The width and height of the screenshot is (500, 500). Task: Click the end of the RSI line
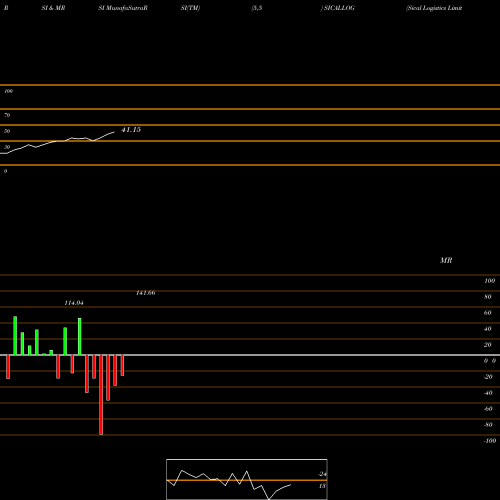coord(114,132)
